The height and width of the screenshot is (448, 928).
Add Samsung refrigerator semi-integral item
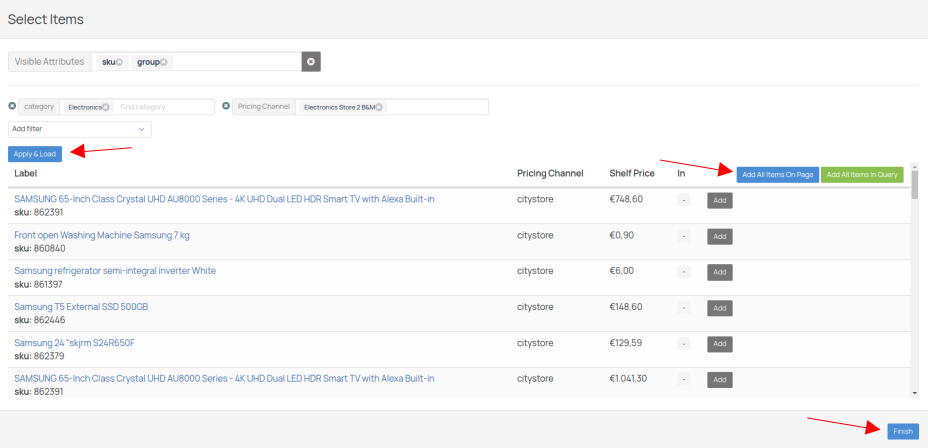coord(720,272)
